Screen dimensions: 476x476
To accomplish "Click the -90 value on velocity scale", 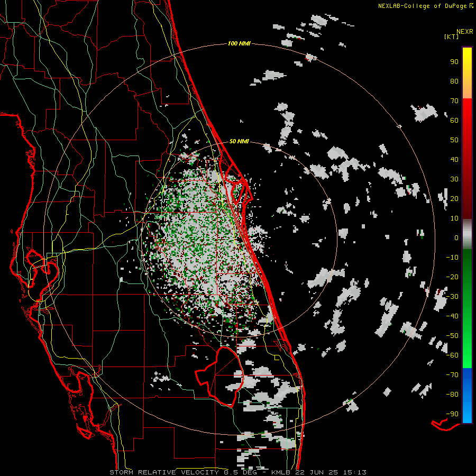I will click(x=452, y=414).
